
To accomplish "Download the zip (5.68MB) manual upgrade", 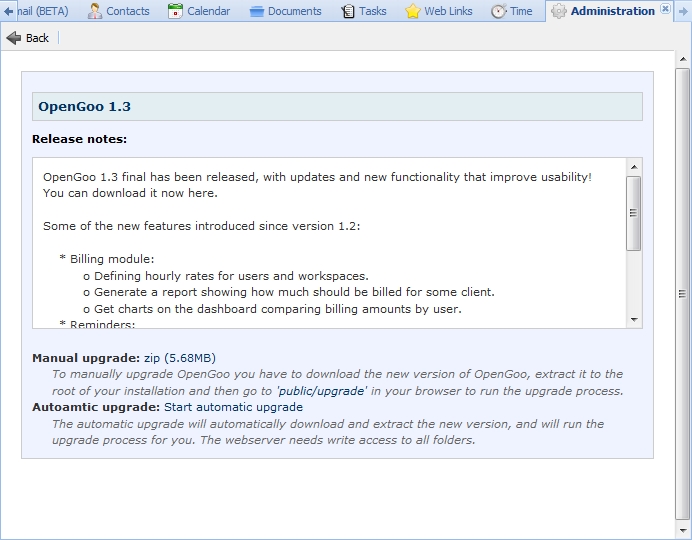I will click(x=180, y=358).
